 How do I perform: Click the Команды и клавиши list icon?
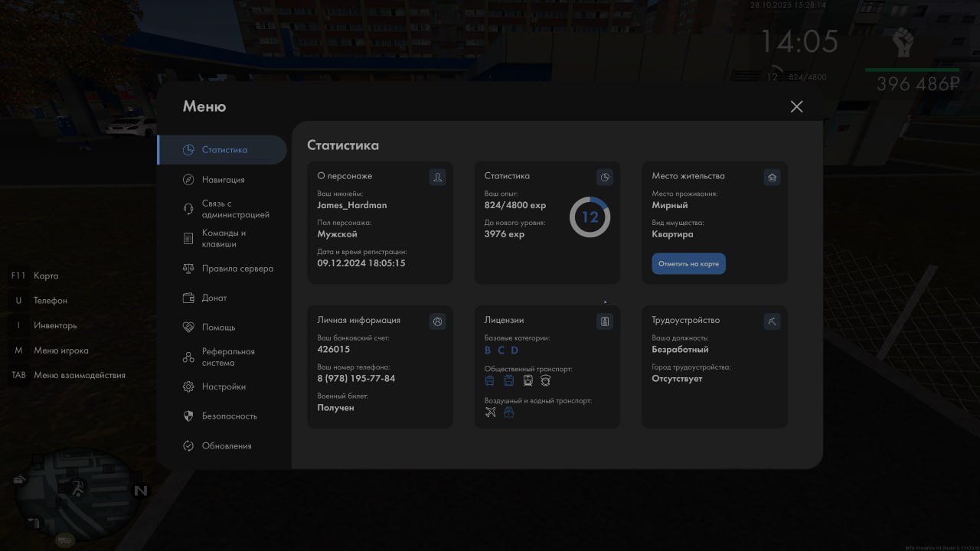(x=188, y=239)
